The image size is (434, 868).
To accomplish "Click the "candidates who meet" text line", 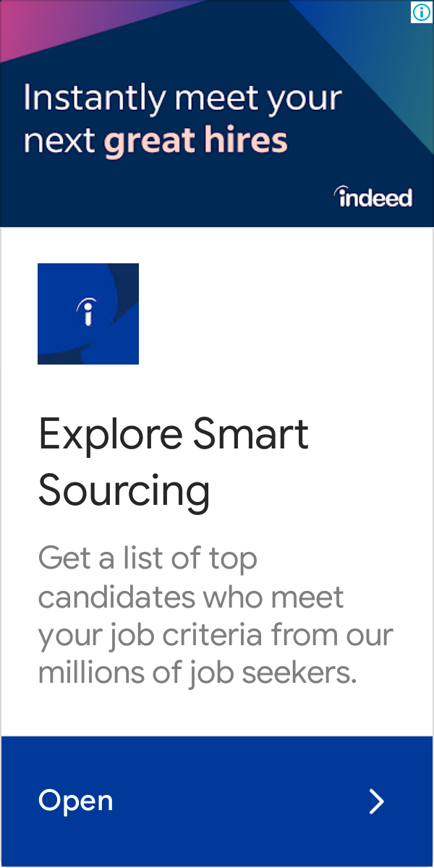I will pyautogui.click(x=192, y=597).
